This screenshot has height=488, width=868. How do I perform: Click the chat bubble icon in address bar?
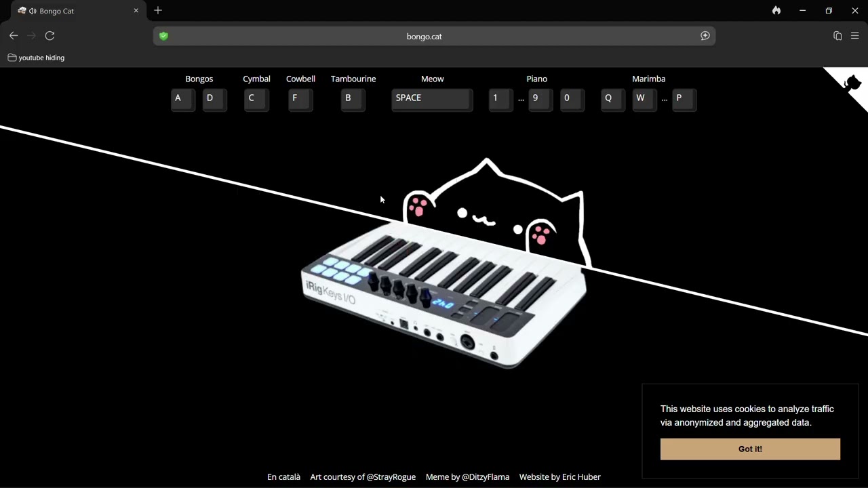pyautogui.click(x=705, y=36)
